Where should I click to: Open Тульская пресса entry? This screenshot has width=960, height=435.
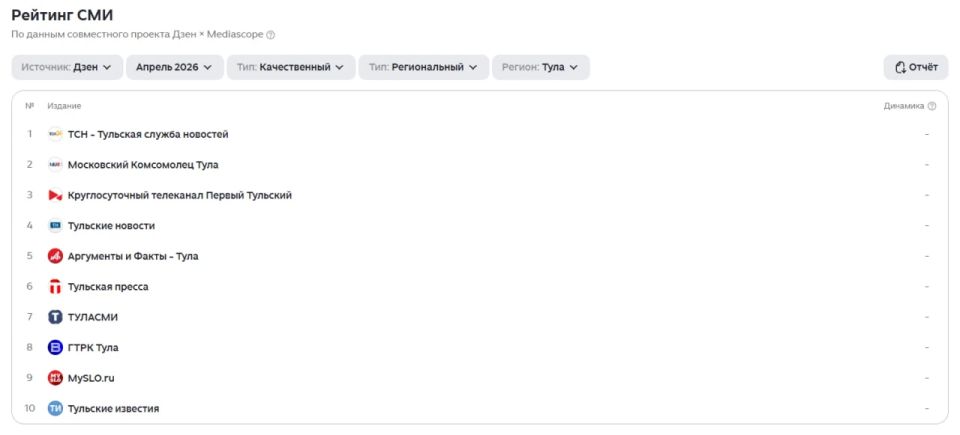pyautogui.click(x=108, y=287)
